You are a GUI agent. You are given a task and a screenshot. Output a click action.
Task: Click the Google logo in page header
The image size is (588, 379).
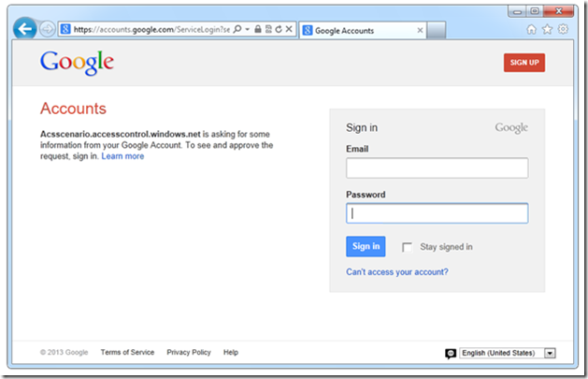click(77, 63)
